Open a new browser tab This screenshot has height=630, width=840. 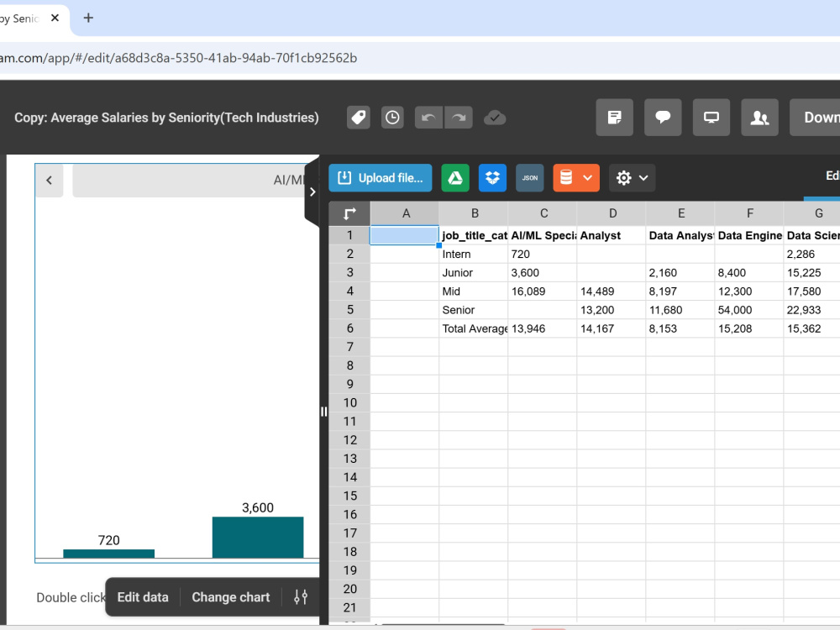coord(88,18)
